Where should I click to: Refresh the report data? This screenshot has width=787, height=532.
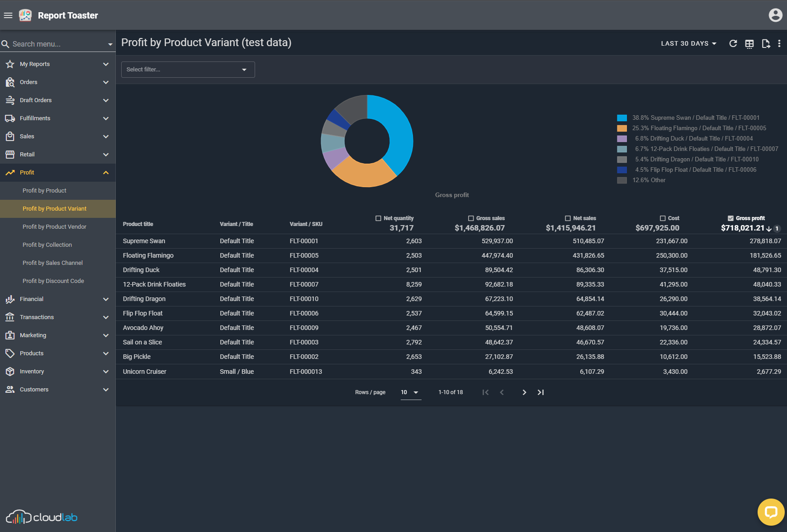(x=733, y=43)
